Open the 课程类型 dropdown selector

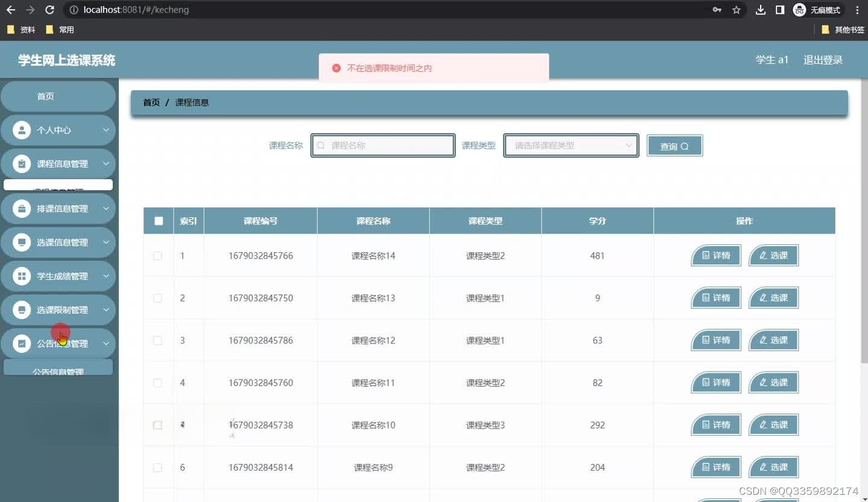[x=571, y=145]
